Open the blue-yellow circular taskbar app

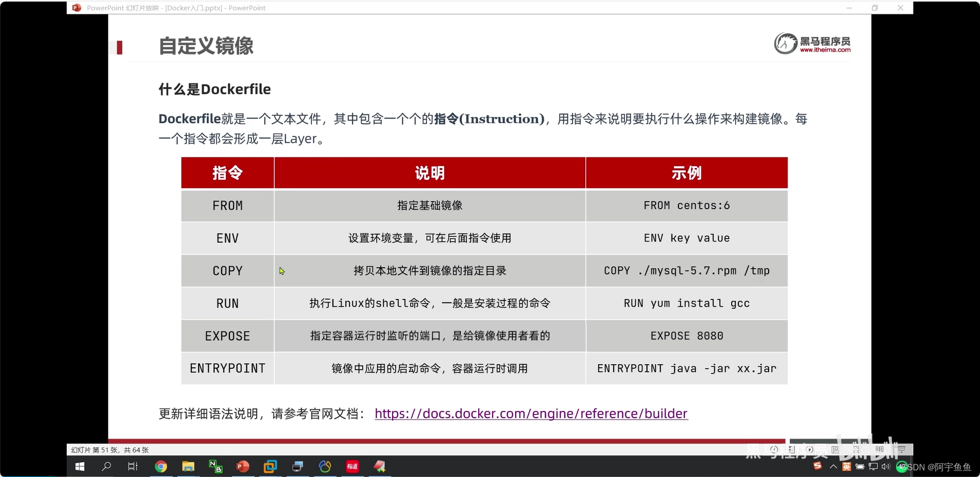(325, 466)
